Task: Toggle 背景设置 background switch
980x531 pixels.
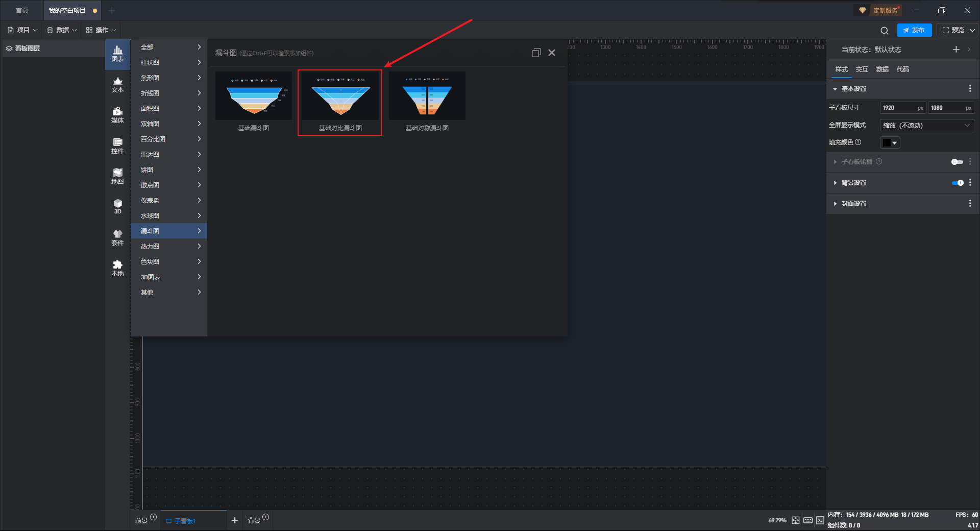Action: tap(958, 183)
